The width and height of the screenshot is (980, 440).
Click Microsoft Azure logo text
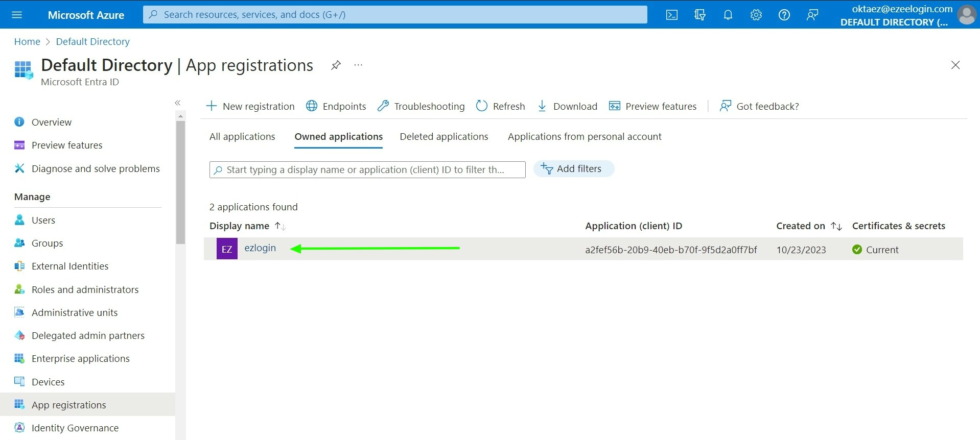click(x=86, y=15)
